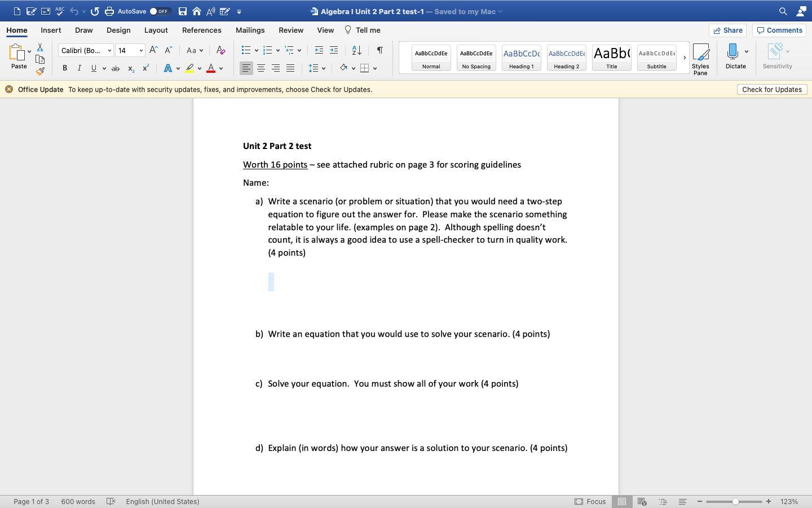Switch to the Insert tab
Screen dimensions: 812x508
pyautogui.click(x=51, y=30)
